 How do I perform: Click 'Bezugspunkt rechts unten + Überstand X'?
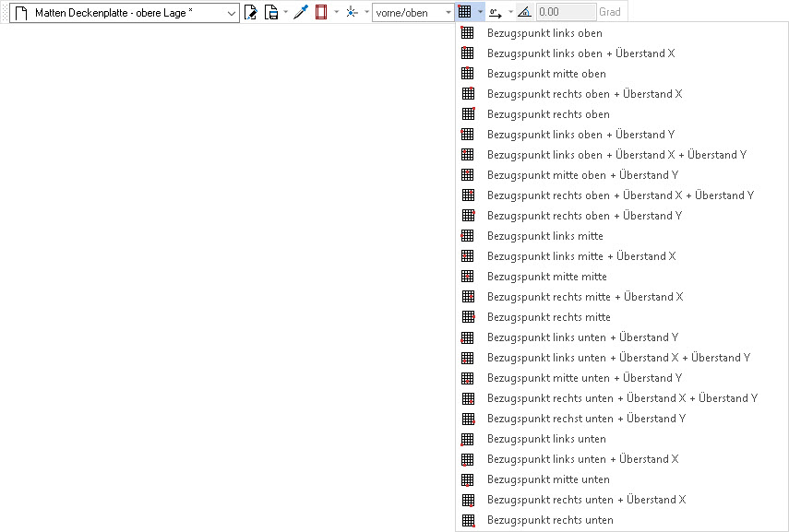tap(622, 500)
